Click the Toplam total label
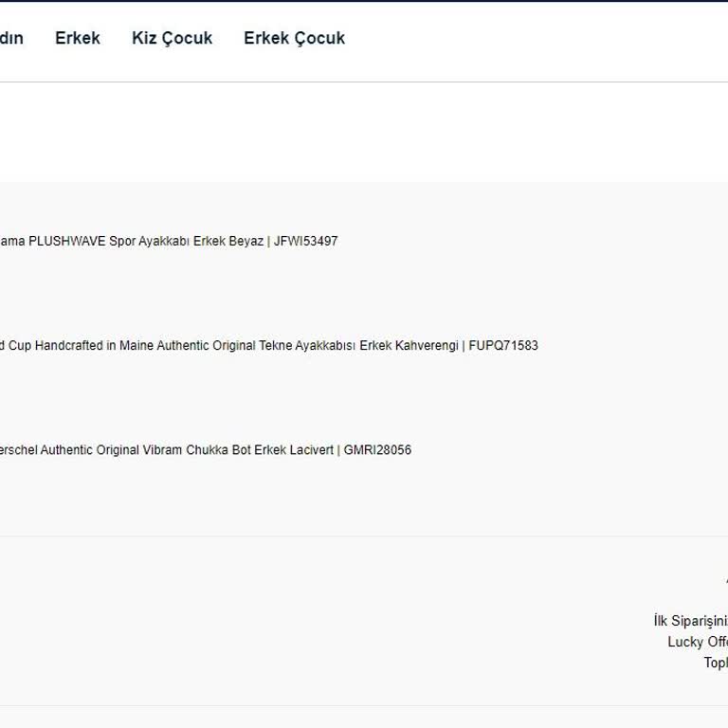Screen dimensions: 728x728 click(x=715, y=663)
